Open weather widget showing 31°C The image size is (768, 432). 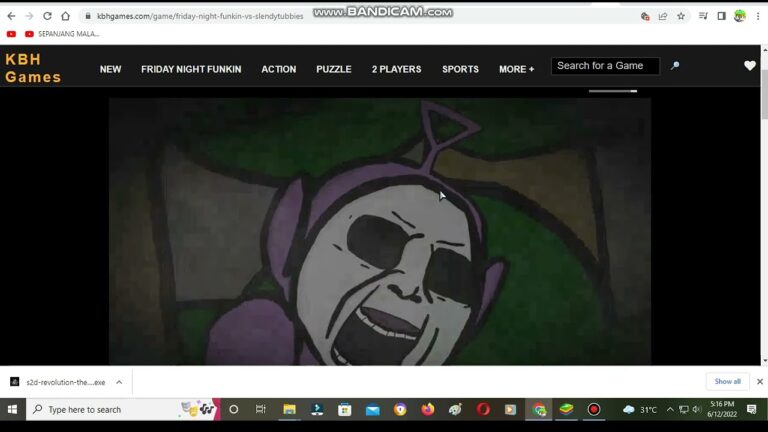point(640,409)
